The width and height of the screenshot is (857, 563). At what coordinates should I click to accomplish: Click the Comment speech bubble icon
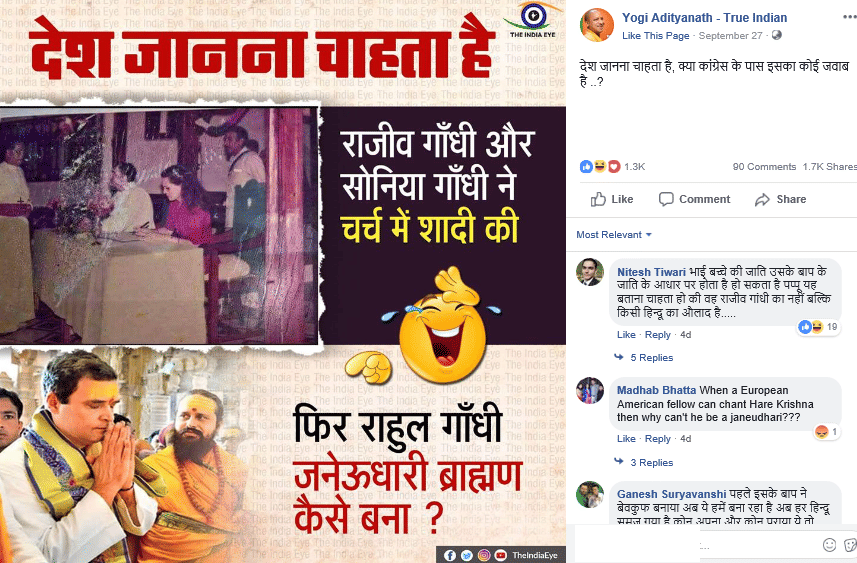click(x=666, y=199)
